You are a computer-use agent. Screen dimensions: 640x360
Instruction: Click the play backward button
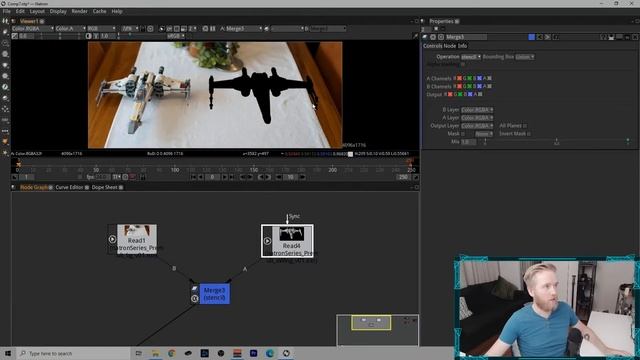pos(201,177)
